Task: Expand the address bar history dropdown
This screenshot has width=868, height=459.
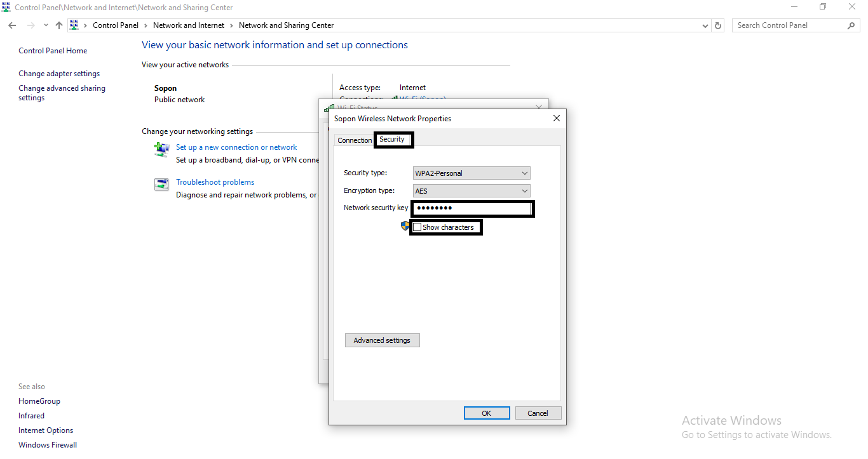Action: click(705, 26)
